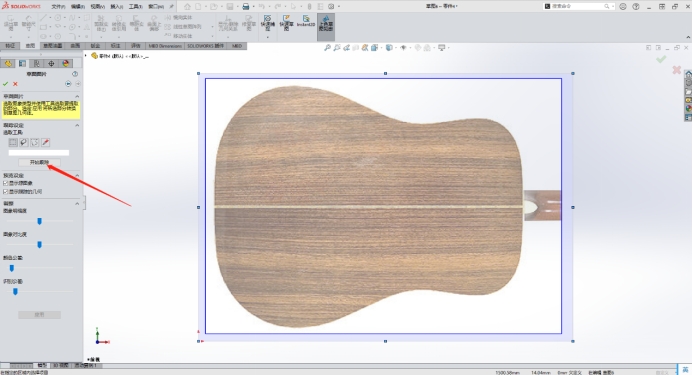The width and height of the screenshot is (693, 375).
Task: Click the top-center image resize handle
Action: click(x=385, y=73)
